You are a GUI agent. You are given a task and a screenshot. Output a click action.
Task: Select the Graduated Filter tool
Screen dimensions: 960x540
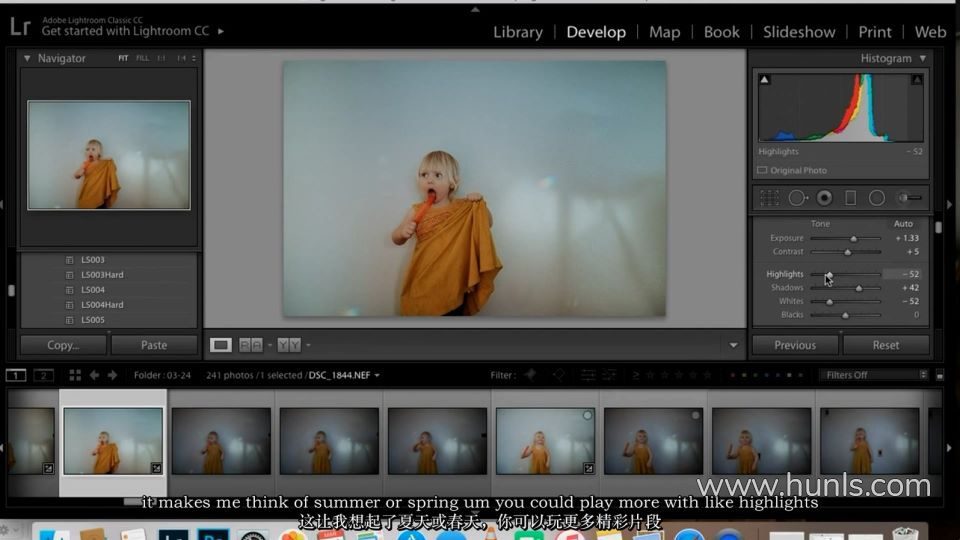[x=850, y=198]
